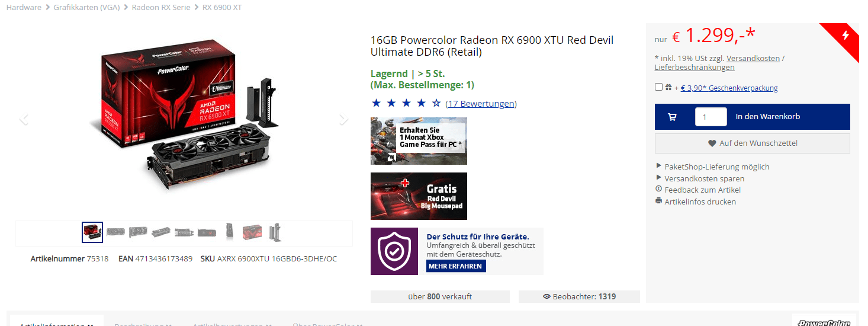The width and height of the screenshot is (868, 326).
Task: Go to Grafikkarten (VGA) breadcrumb
Action: [86, 8]
